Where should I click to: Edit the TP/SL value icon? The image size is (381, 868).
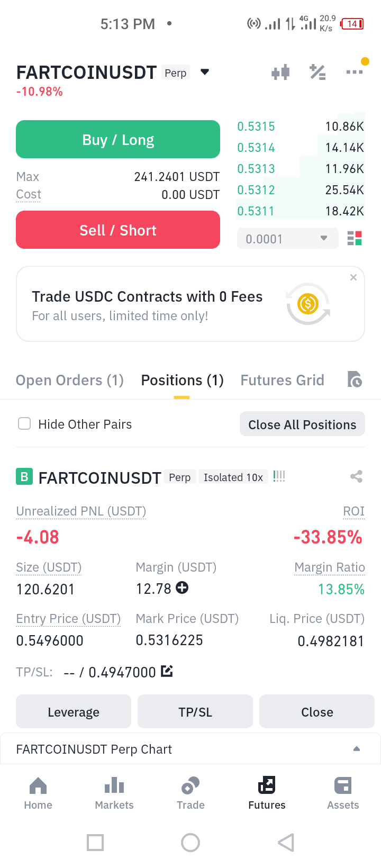coord(167,671)
